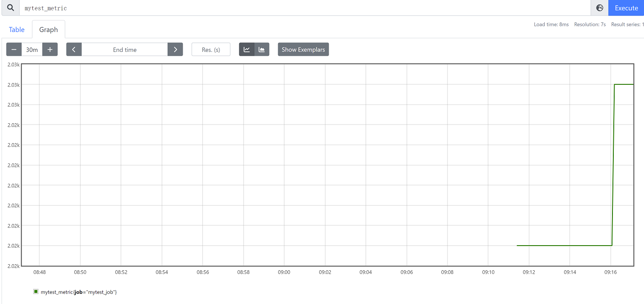
Task: Click the green legend color swatch
Action: (36, 292)
